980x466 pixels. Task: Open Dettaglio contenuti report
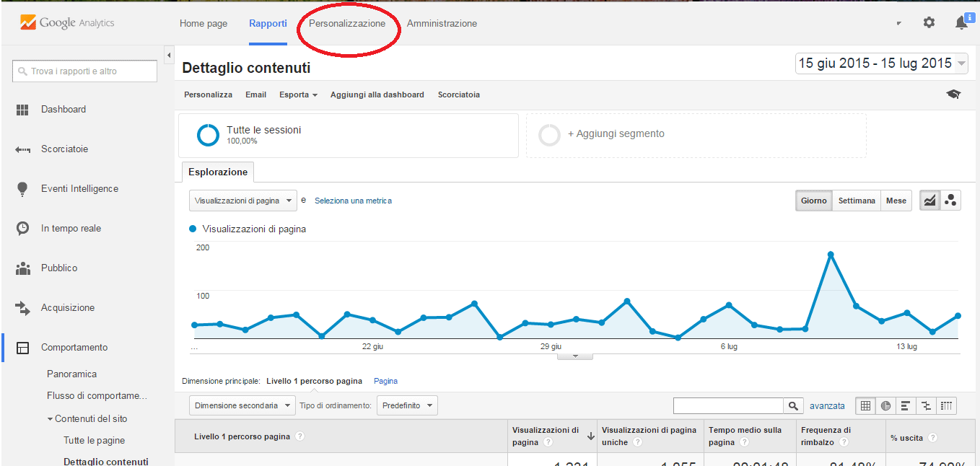(106, 462)
